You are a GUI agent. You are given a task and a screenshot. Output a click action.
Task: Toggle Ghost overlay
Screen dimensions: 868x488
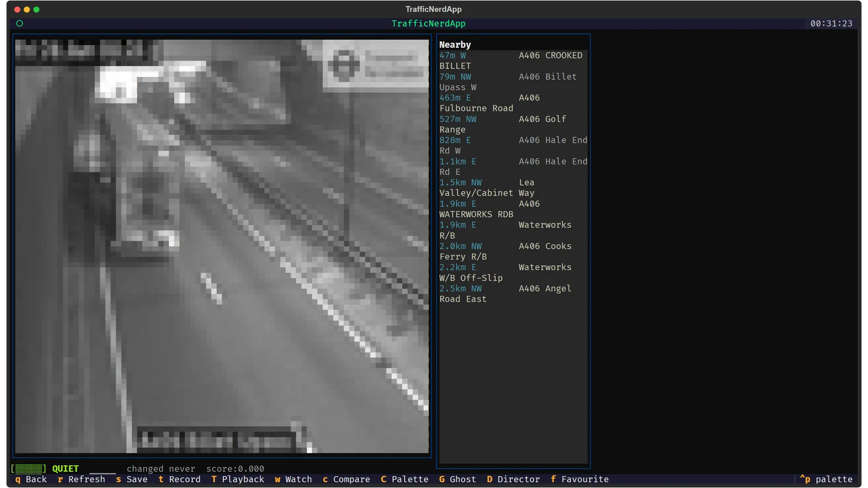457,479
